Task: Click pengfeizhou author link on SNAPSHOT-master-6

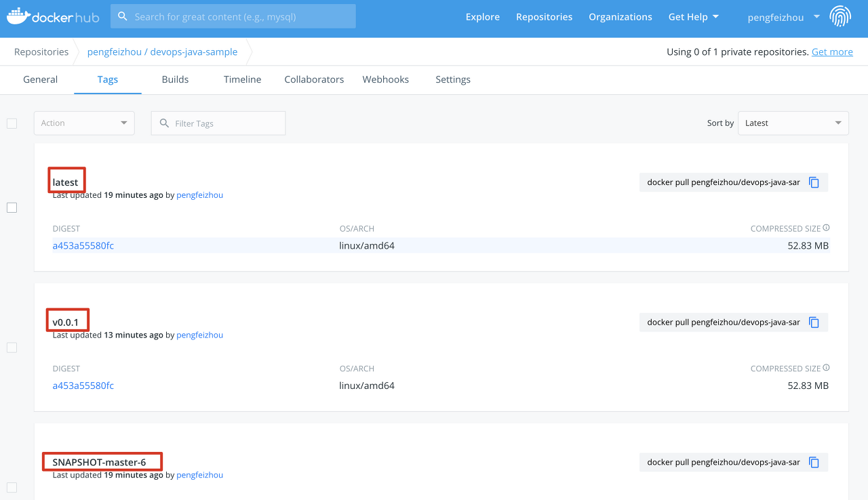Action: (x=199, y=475)
